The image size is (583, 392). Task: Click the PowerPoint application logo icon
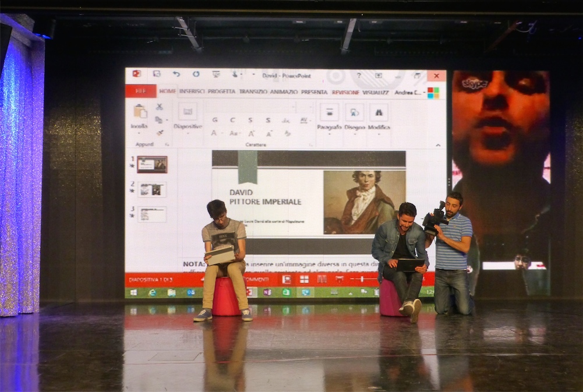(136, 73)
